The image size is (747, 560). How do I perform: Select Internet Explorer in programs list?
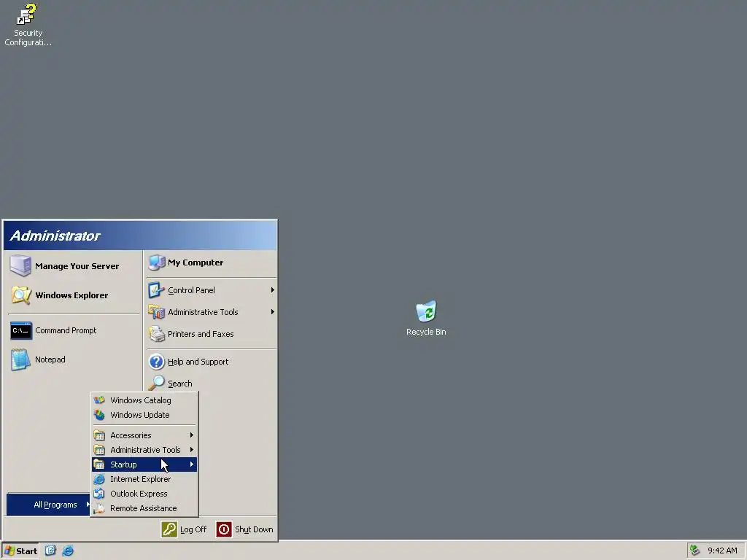click(x=144, y=479)
